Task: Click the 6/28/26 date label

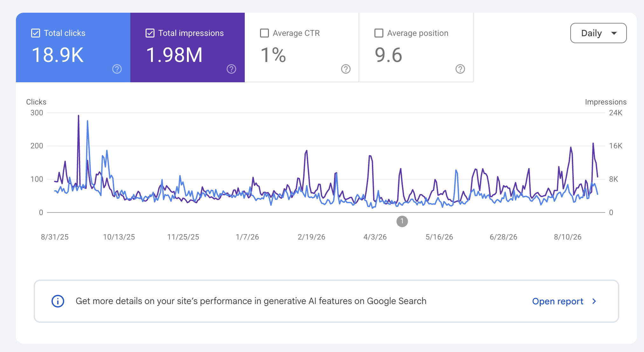Action: coord(504,237)
